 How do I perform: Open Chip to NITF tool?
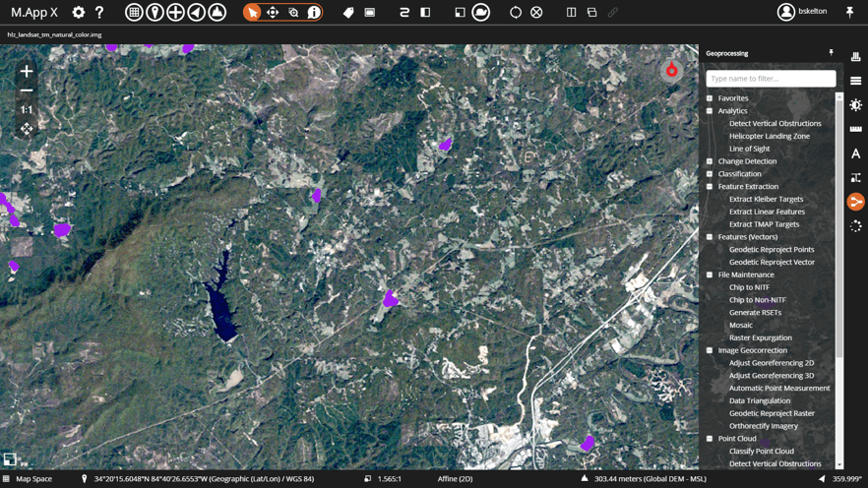[x=749, y=287]
